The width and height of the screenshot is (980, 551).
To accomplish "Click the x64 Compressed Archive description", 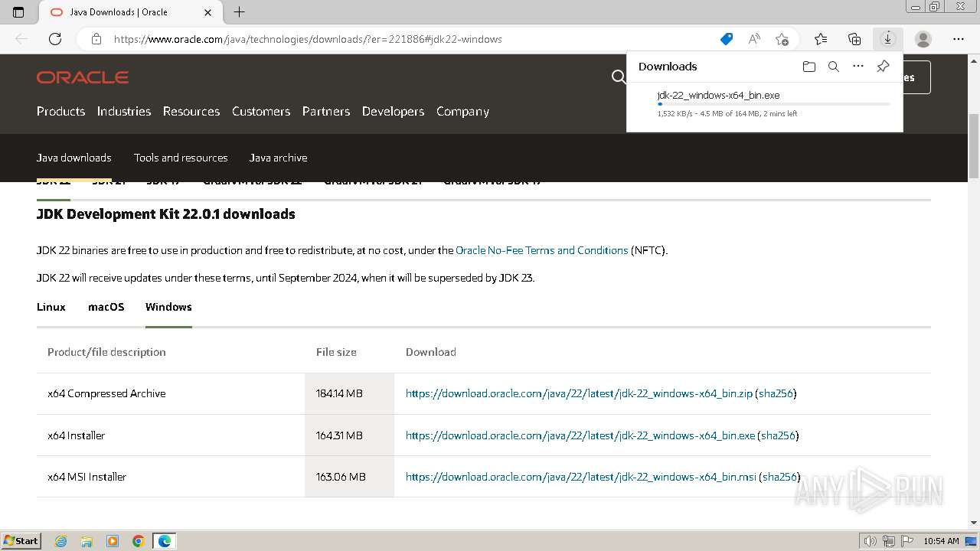I will coord(106,393).
